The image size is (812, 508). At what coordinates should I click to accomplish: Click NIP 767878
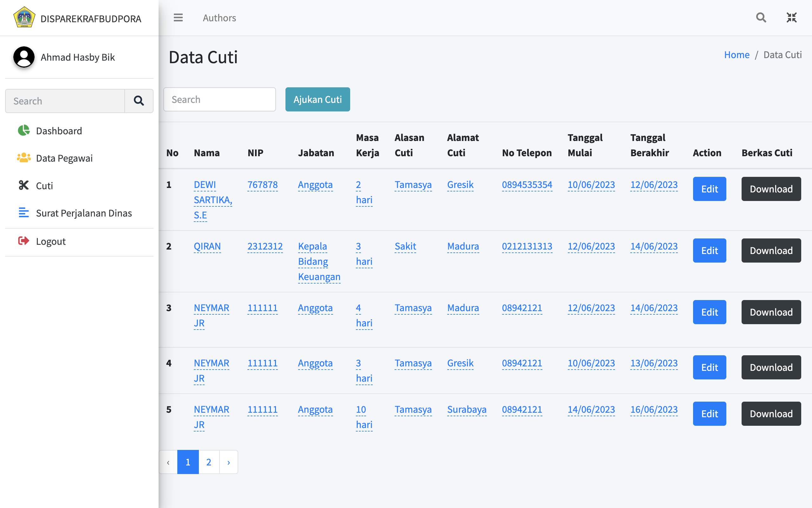262,185
